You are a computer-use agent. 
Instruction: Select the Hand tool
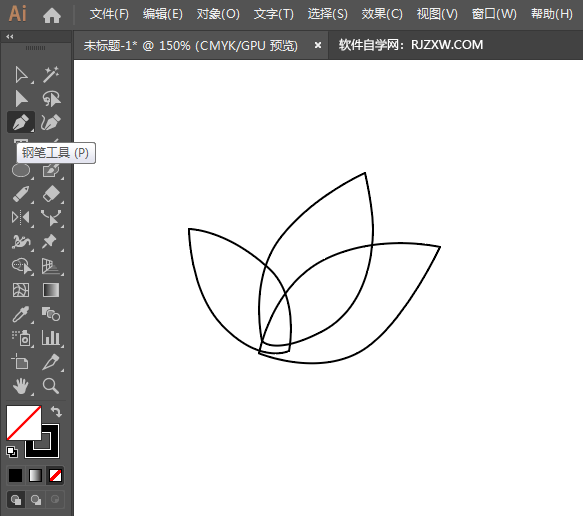21,386
